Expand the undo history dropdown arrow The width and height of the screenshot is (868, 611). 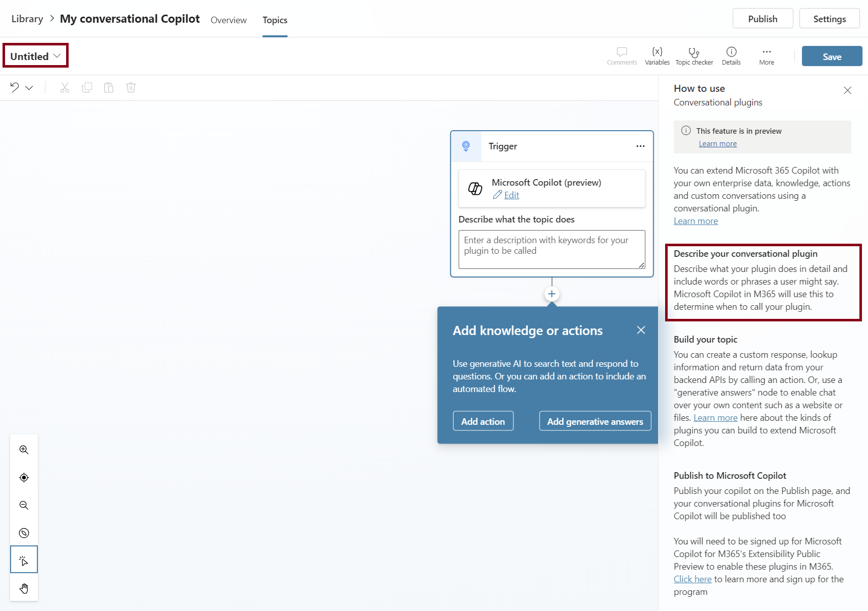click(29, 88)
